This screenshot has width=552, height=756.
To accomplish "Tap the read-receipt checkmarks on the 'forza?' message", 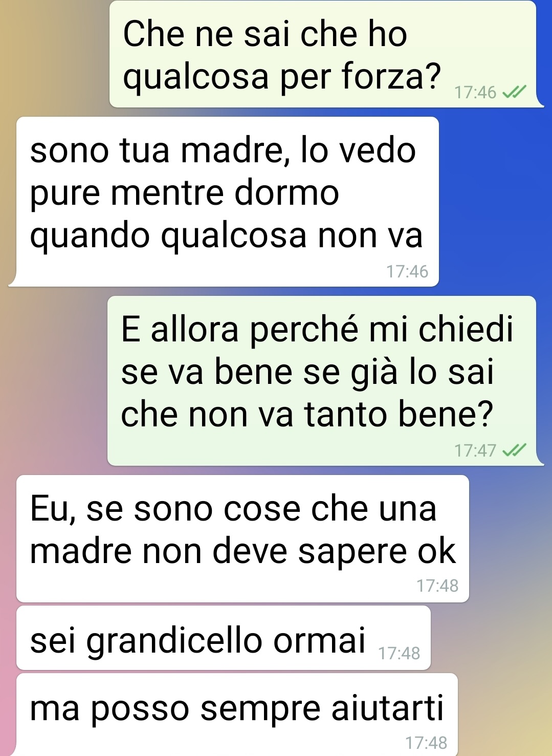I will (x=514, y=93).
